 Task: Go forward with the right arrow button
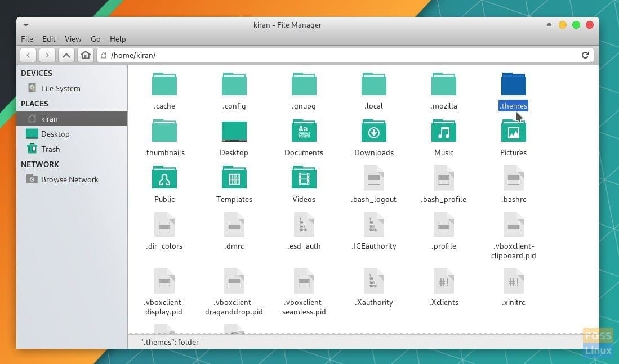(47, 55)
